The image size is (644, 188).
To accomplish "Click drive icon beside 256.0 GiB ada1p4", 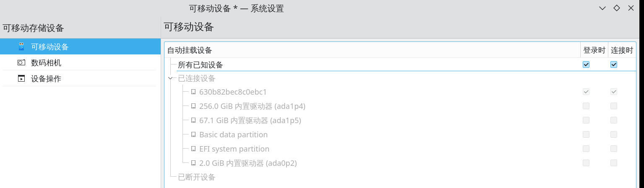I will click(193, 106).
